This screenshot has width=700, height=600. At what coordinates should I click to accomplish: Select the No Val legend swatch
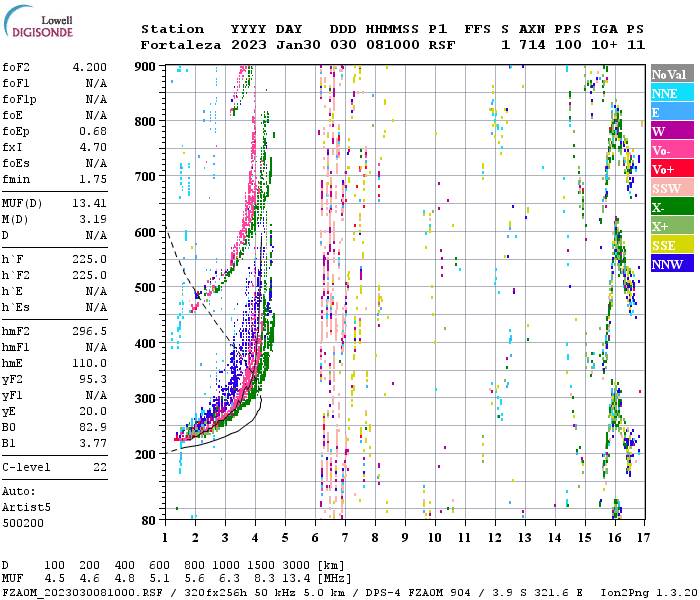click(x=672, y=74)
